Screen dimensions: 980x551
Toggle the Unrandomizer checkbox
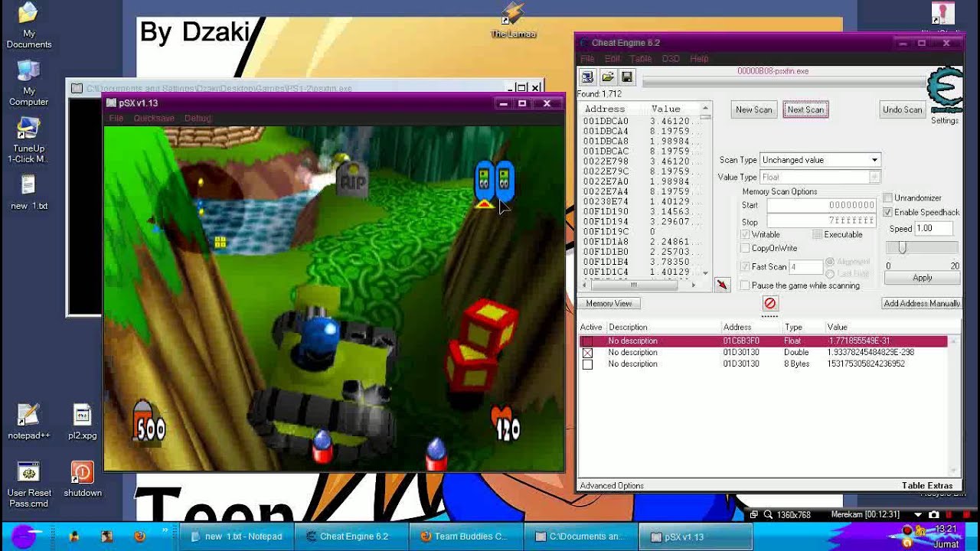pos(888,198)
